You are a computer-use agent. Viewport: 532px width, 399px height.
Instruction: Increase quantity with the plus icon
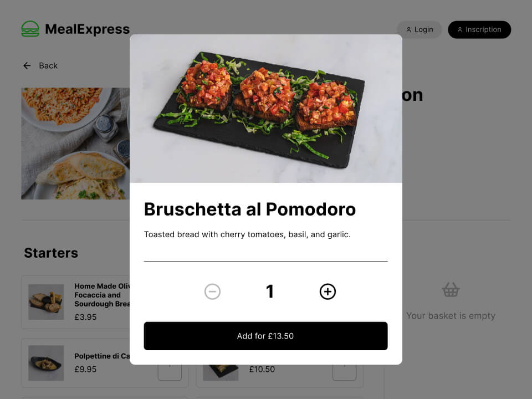coord(328,291)
